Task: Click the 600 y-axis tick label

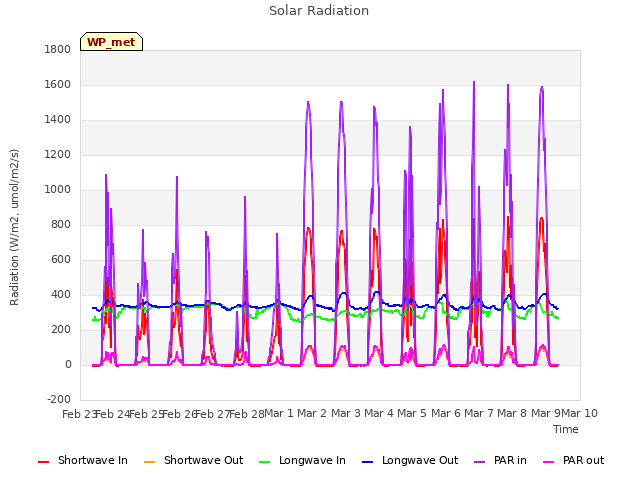Action: (61, 260)
